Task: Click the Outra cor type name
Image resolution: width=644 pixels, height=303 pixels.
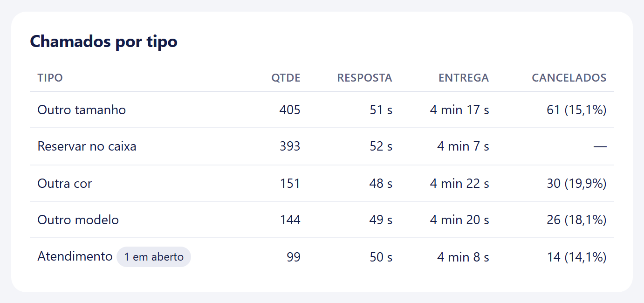Action: pos(65,184)
